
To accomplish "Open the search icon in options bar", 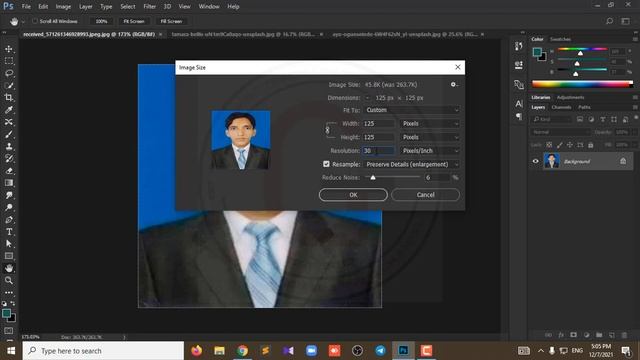I will tap(609, 21).
